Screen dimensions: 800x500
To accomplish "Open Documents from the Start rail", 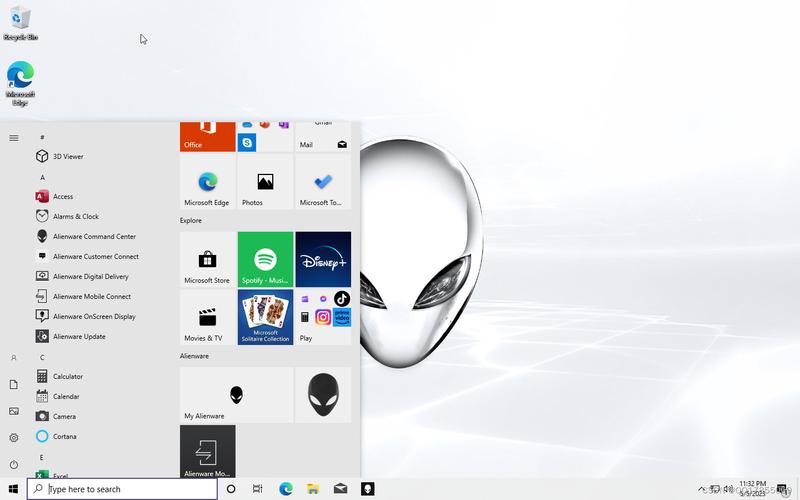I will (x=14, y=384).
